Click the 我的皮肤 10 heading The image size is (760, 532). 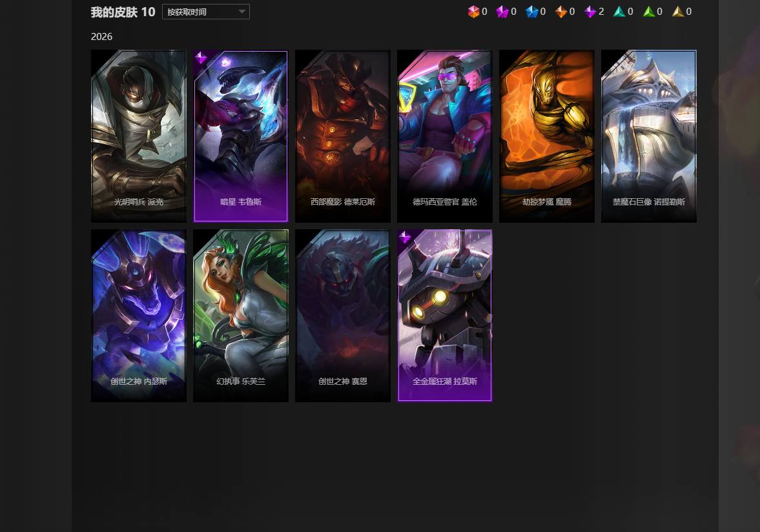123,12
